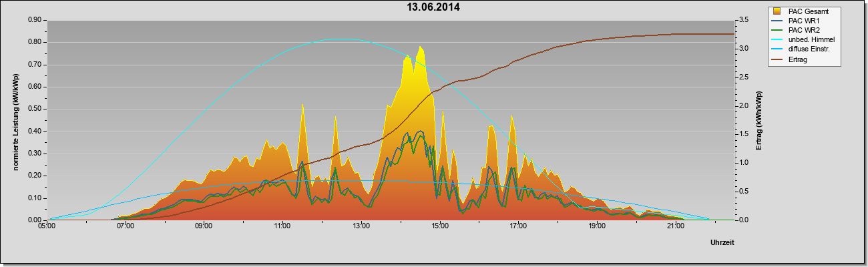Image resolution: width=868 pixels, height=267 pixels.
Task: Click the 17:00 tick on the time axis
Action: pos(518,227)
